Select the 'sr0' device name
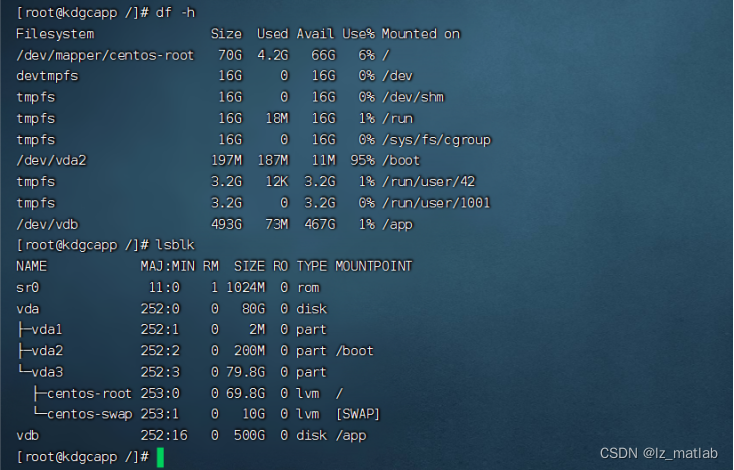The width and height of the screenshot is (734, 470). (28, 287)
